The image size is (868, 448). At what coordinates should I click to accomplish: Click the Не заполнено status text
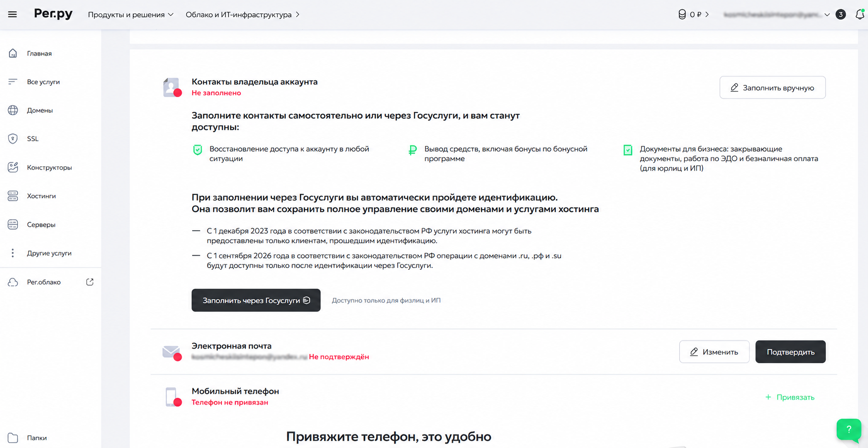click(216, 93)
